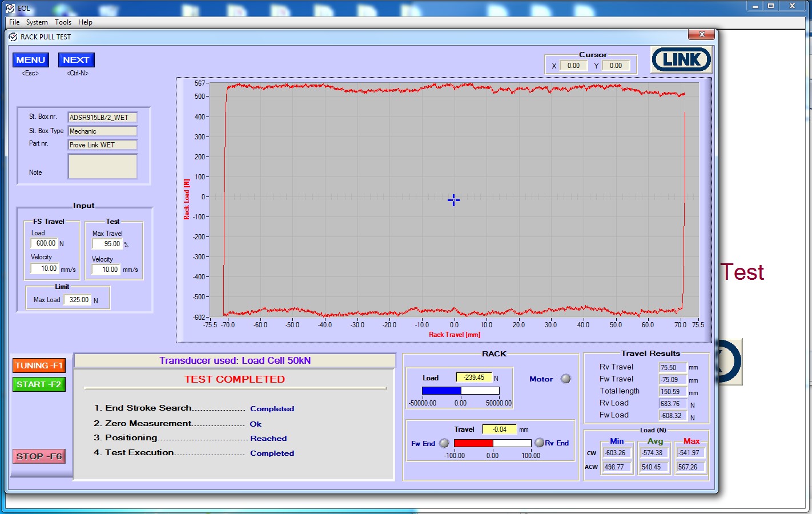Screen dimensions: 812x514
Task: Click the LINK logo icon
Action: (681, 59)
